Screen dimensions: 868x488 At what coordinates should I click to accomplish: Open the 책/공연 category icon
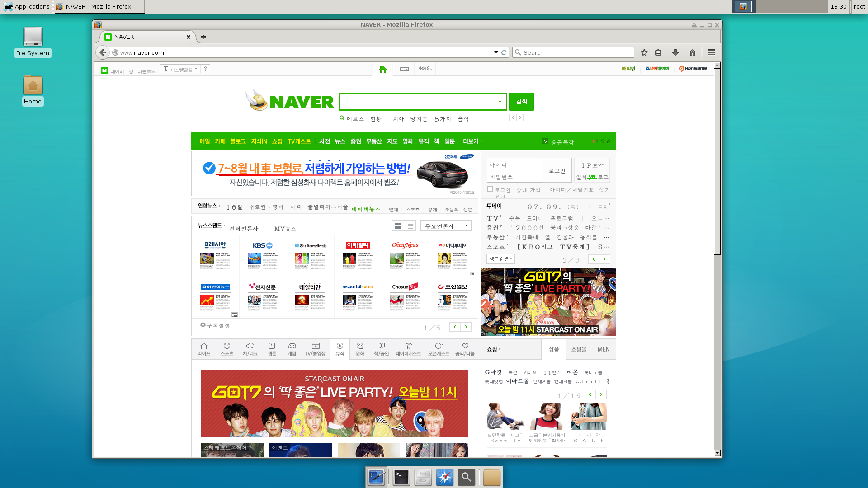click(x=382, y=349)
